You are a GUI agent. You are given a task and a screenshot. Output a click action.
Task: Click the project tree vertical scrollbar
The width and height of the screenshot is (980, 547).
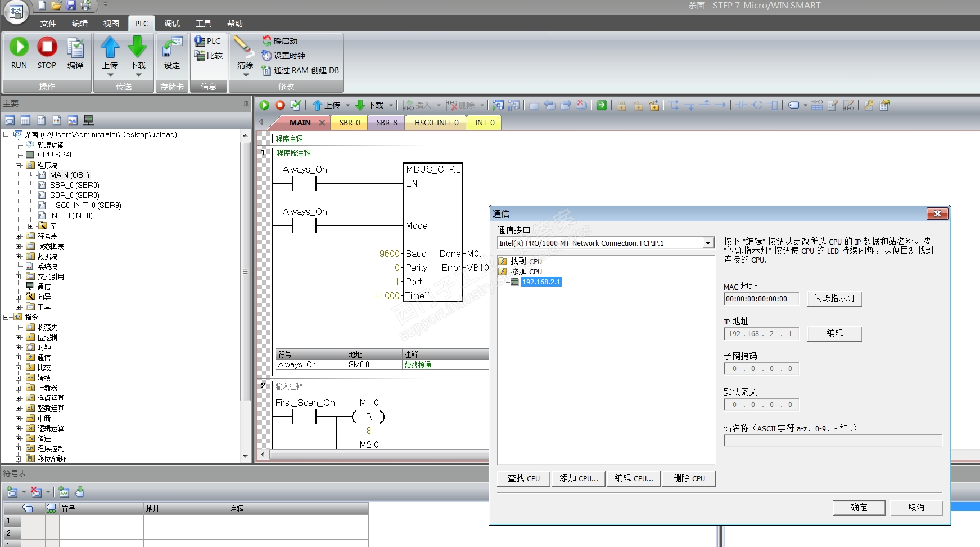click(245, 272)
